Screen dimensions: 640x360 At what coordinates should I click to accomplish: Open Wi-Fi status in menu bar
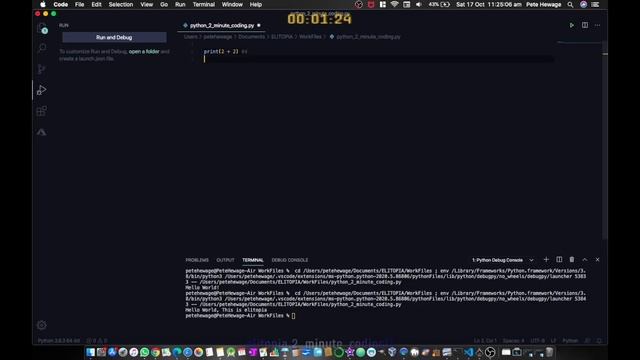[394, 4]
